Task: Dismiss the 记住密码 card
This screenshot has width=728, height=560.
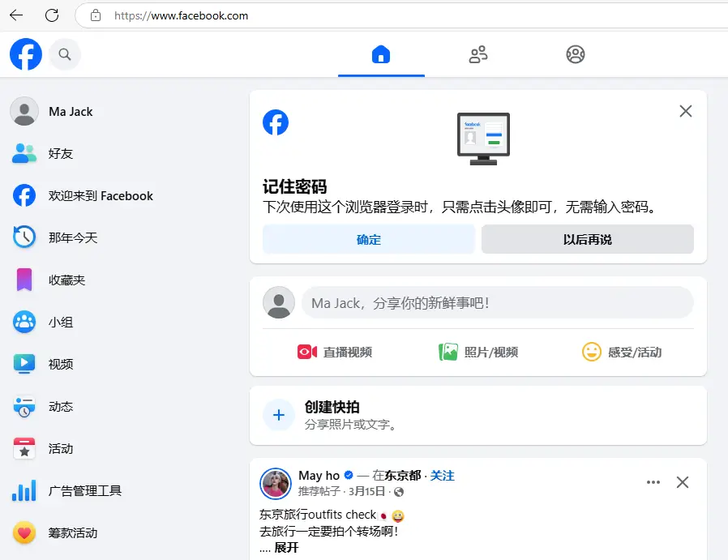Action: [686, 111]
